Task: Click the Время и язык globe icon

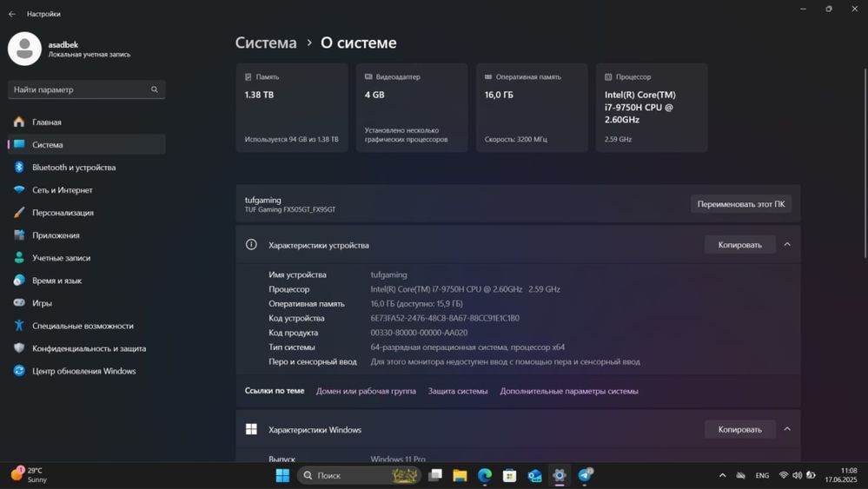Action: pyautogui.click(x=19, y=281)
